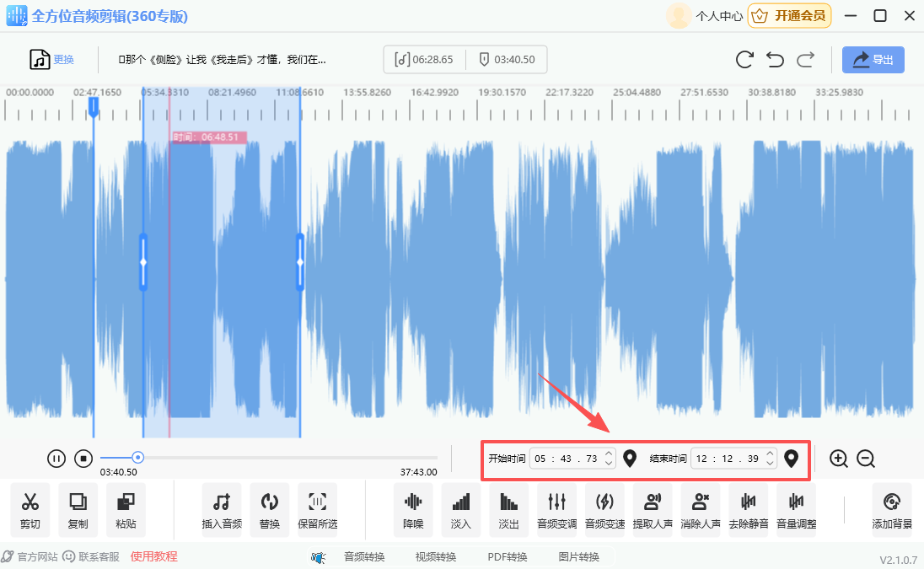Screen dimensions: 924x569
Task: Open the 添加背景 add background tool
Action: (x=892, y=509)
